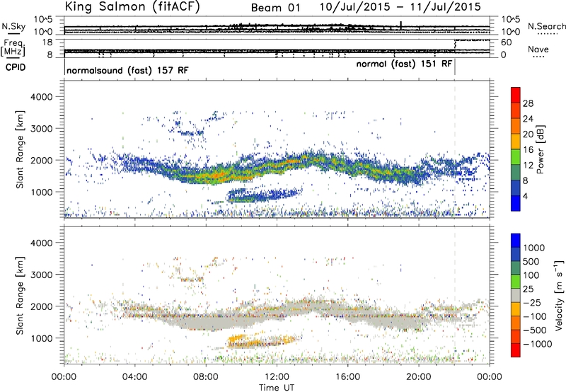Click the bright blue bottom Power colorbar segment

(516, 203)
